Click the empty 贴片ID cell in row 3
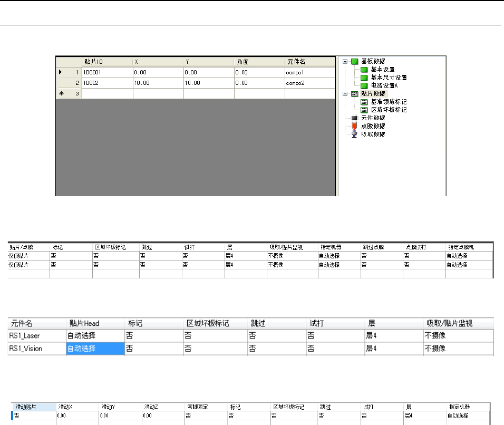This screenshot has height=425, width=504. coord(108,93)
